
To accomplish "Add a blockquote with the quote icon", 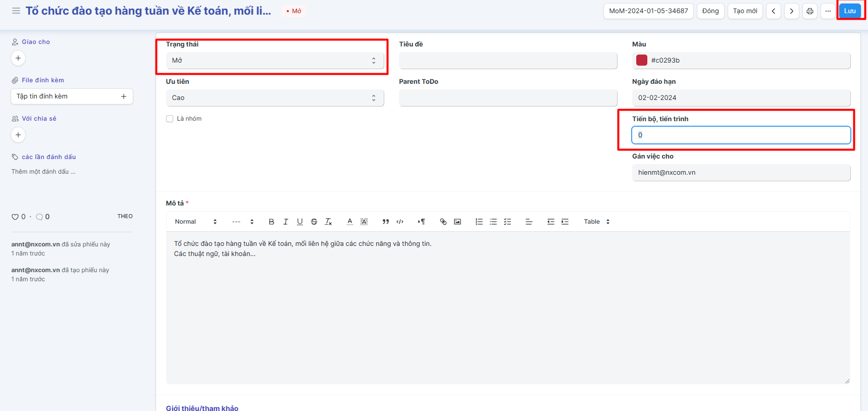I will pos(386,222).
